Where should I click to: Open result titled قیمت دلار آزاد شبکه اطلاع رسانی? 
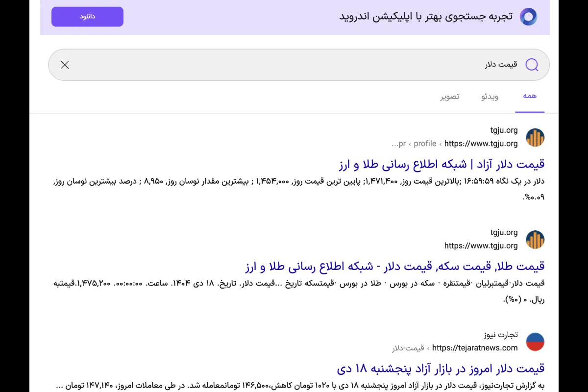[441, 164]
